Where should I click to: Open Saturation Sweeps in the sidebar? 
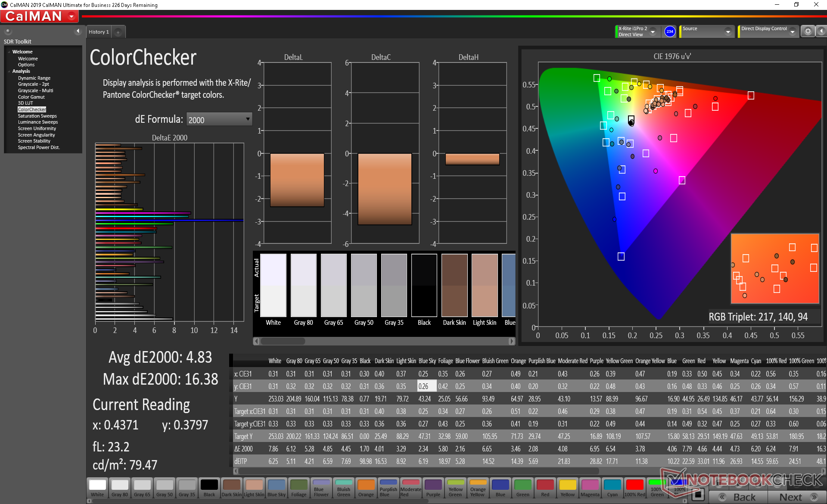37,116
